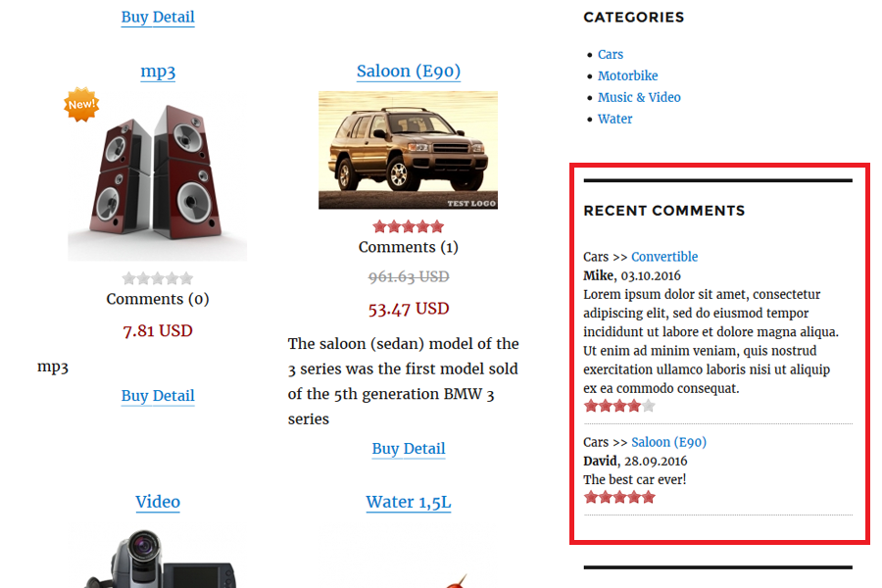The image size is (882, 588).
Task: Click Buy Detail under the mp3 product
Action: [x=158, y=396]
